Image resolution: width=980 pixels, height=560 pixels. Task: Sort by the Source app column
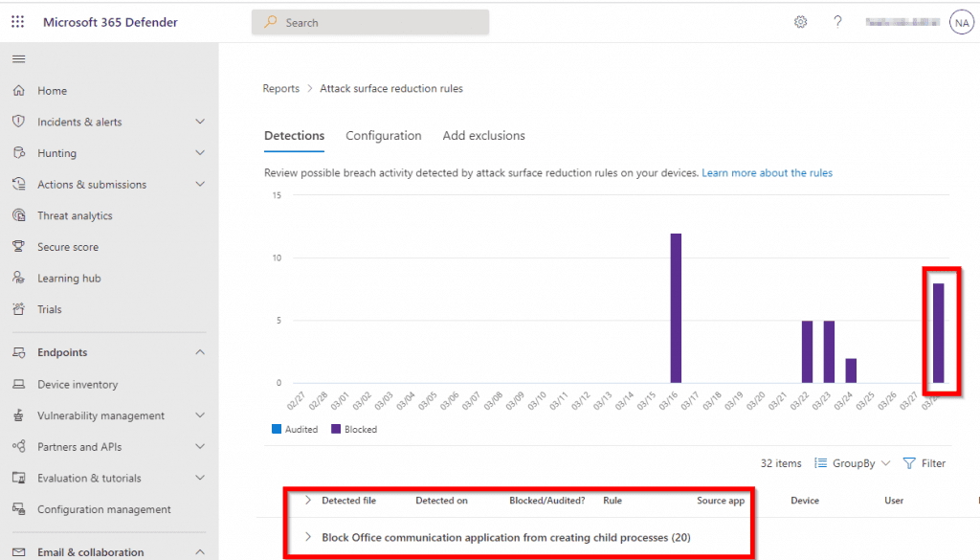pyautogui.click(x=721, y=500)
